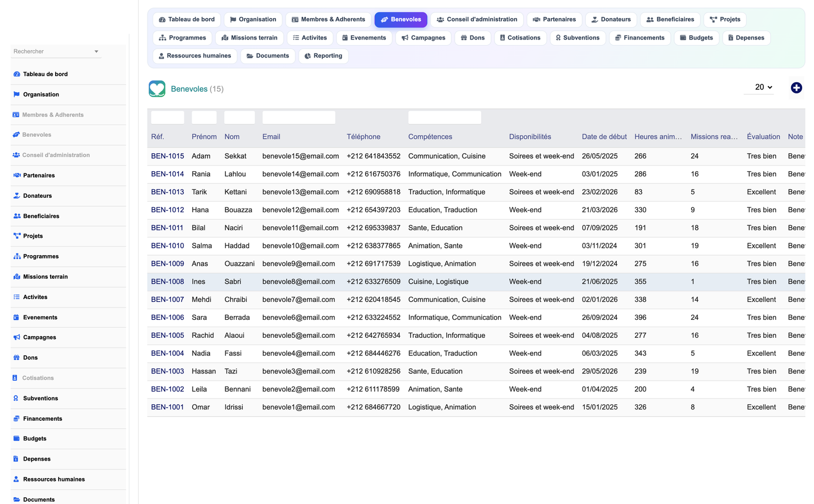The width and height of the screenshot is (814, 504).
Task: Click the Compétences column filter field
Action: [x=444, y=117]
